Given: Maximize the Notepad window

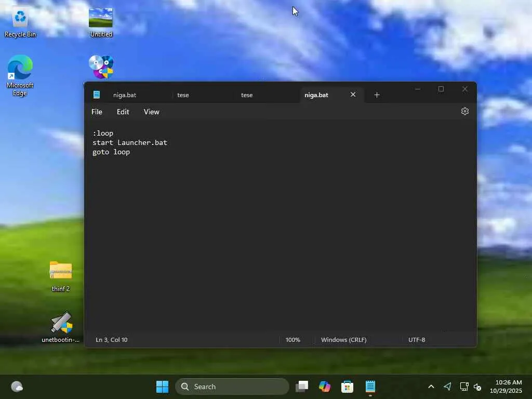Looking at the screenshot, I should pyautogui.click(x=441, y=89).
